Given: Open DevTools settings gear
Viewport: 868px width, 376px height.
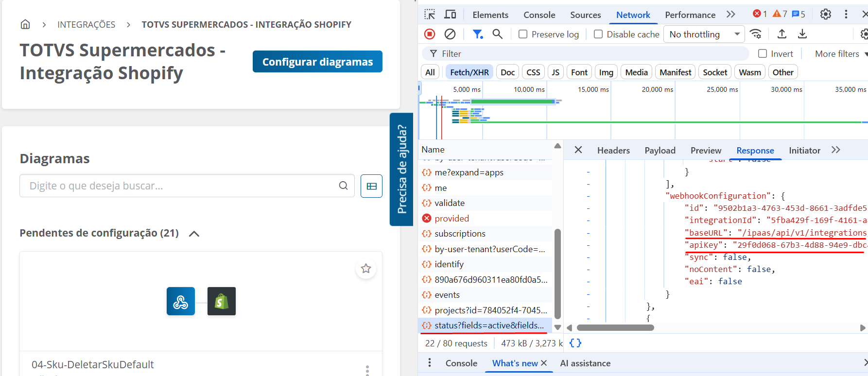Looking at the screenshot, I should [826, 15].
